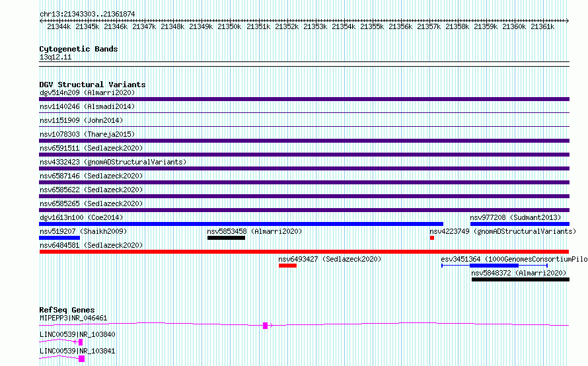Screen dimensions: 588x366
Task: Select the magenta LINC00539 NR_103841 exon
Action: pyautogui.click(x=81, y=359)
